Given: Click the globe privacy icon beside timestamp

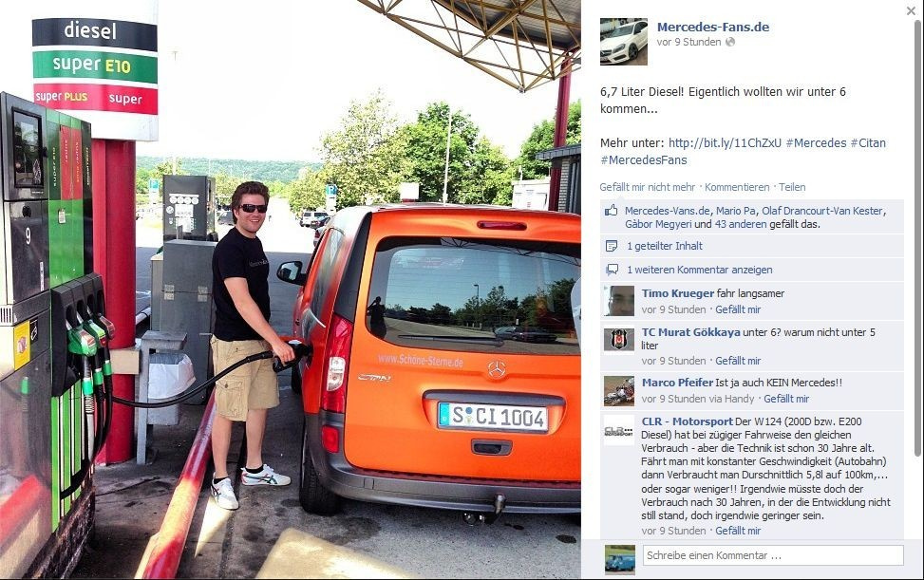Looking at the screenshot, I should 730,42.
